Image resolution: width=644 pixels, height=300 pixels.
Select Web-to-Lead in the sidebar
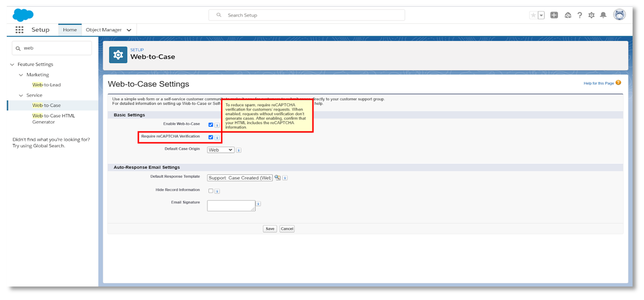click(x=46, y=85)
